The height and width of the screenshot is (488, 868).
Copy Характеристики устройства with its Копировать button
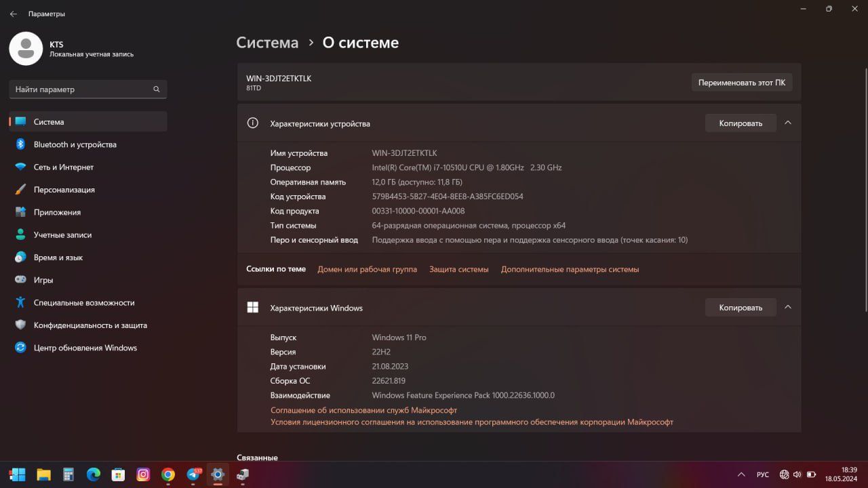tap(741, 123)
